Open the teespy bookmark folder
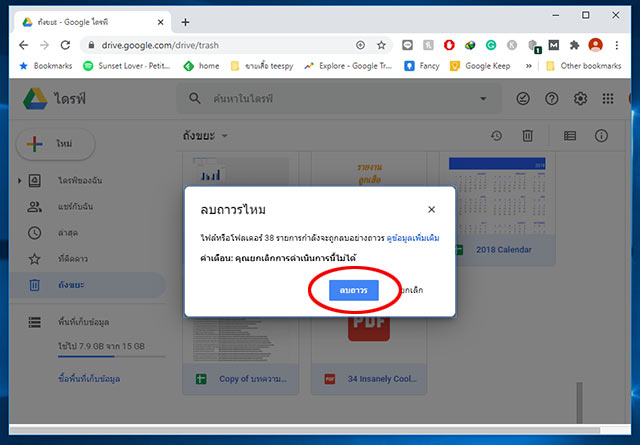The image size is (640, 445). click(262, 66)
